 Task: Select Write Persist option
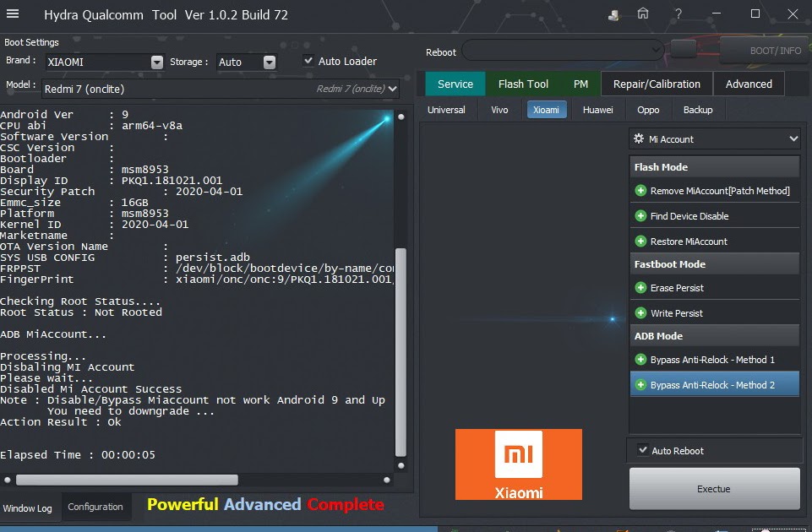[x=715, y=313]
